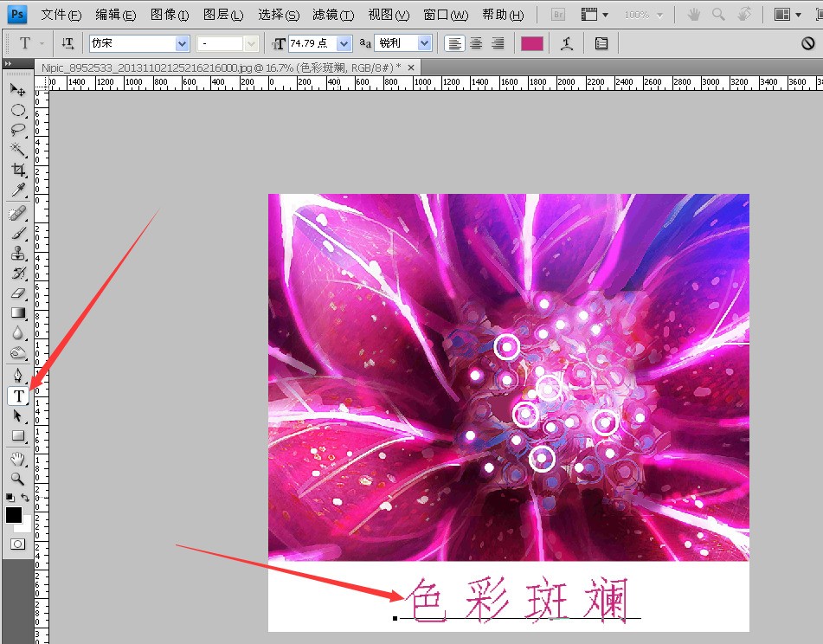The image size is (823, 644).
Task: Select the Blur tool
Action: [x=18, y=333]
